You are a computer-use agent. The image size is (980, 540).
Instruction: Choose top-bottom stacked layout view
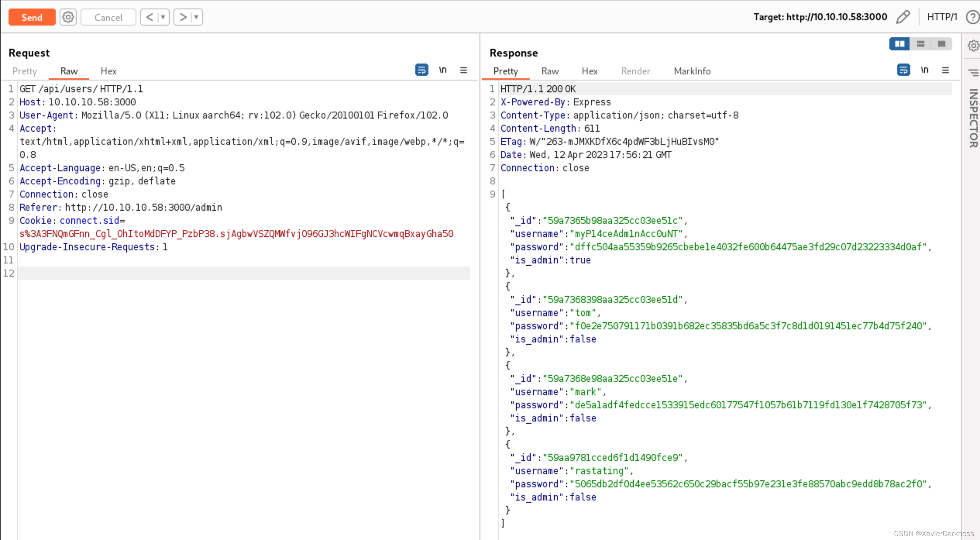(921, 44)
